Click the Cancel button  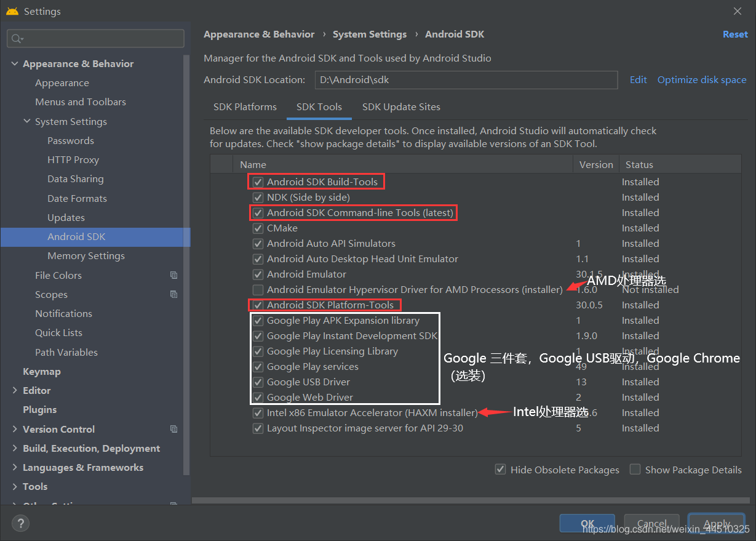(x=651, y=524)
